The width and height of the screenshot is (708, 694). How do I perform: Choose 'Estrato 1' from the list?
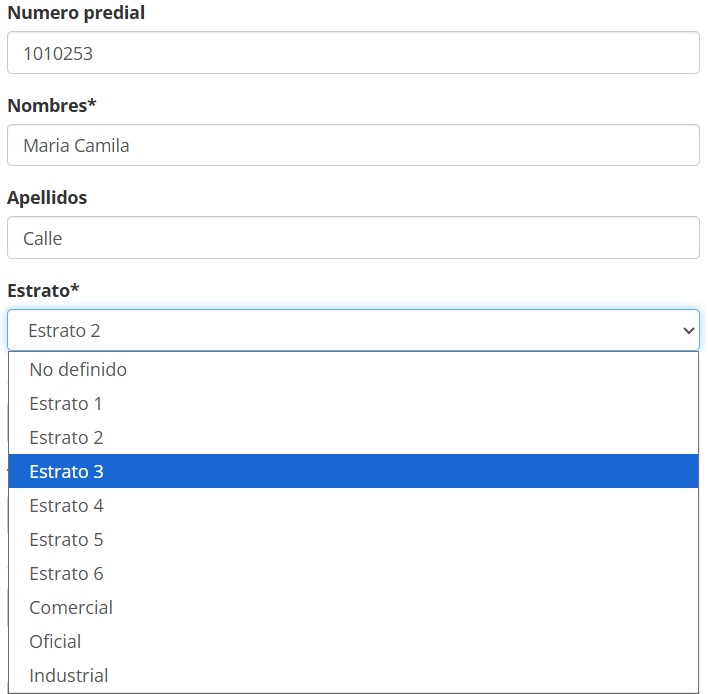[66, 404]
